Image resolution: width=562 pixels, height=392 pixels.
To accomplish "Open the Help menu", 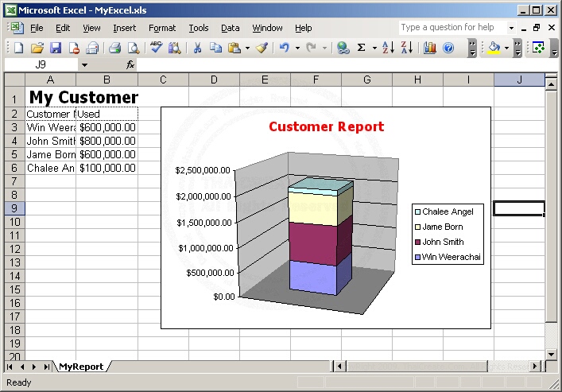I will (303, 28).
